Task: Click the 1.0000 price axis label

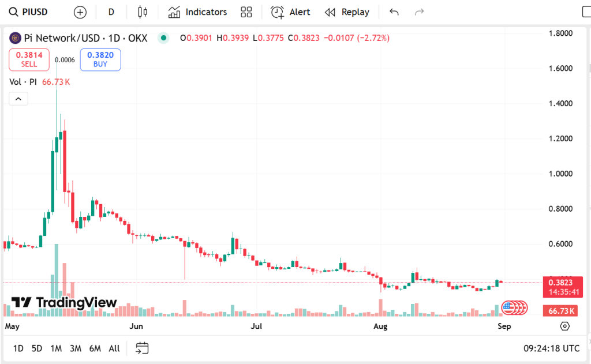Action: tap(560, 174)
